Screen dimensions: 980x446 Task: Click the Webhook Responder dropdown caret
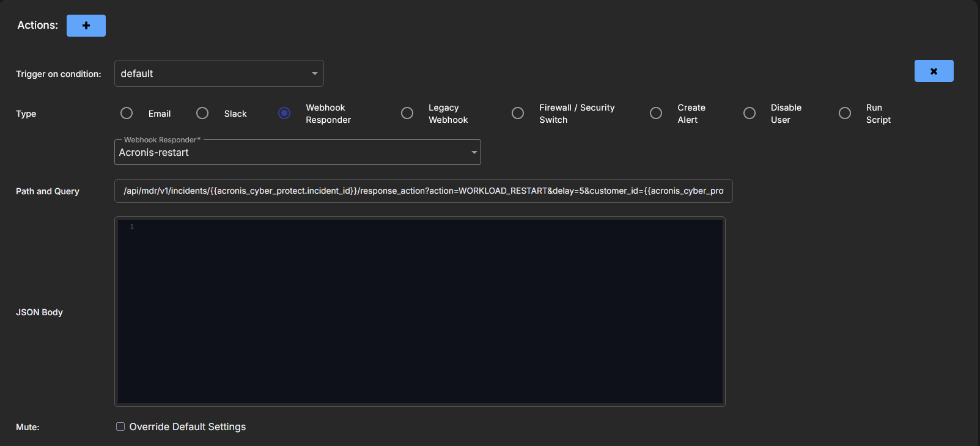pos(474,153)
